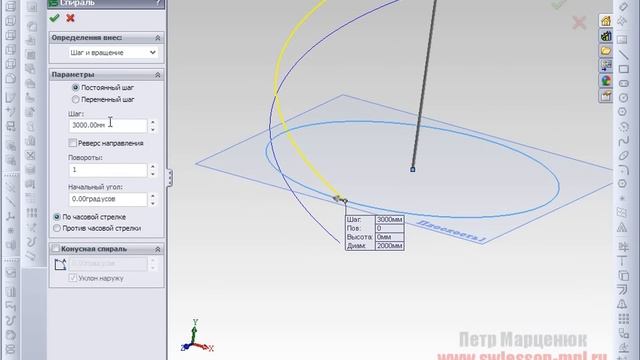Select the По часовой стрелке option

(x=57, y=217)
